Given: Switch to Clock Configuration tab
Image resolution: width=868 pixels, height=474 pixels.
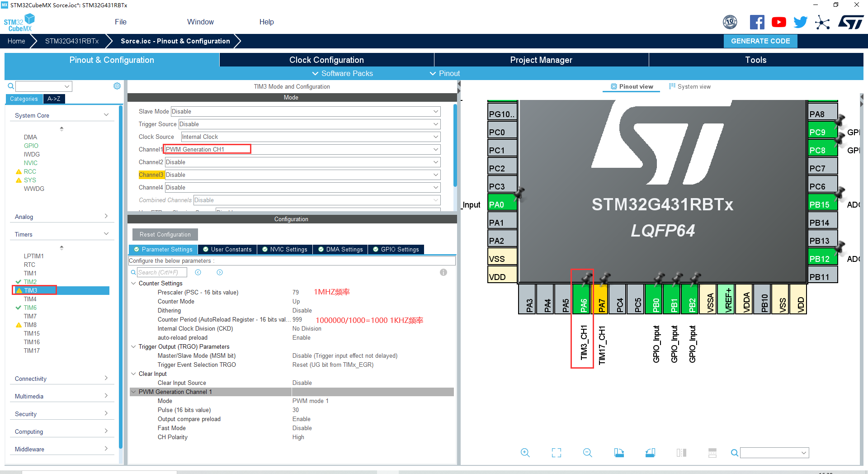Looking at the screenshot, I should click(x=326, y=60).
